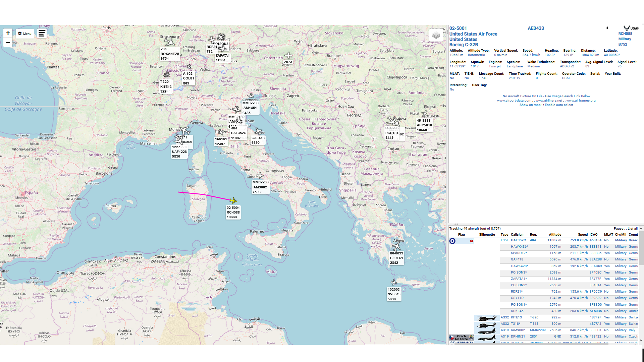The width and height of the screenshot is (644, 362).
Task: Click scroll down arrow of aircraft list
Action: point(641,340)
